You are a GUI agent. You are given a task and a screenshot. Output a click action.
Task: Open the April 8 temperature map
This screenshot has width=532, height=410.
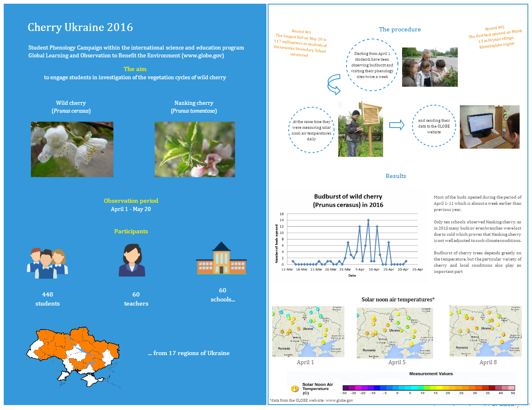485,331
